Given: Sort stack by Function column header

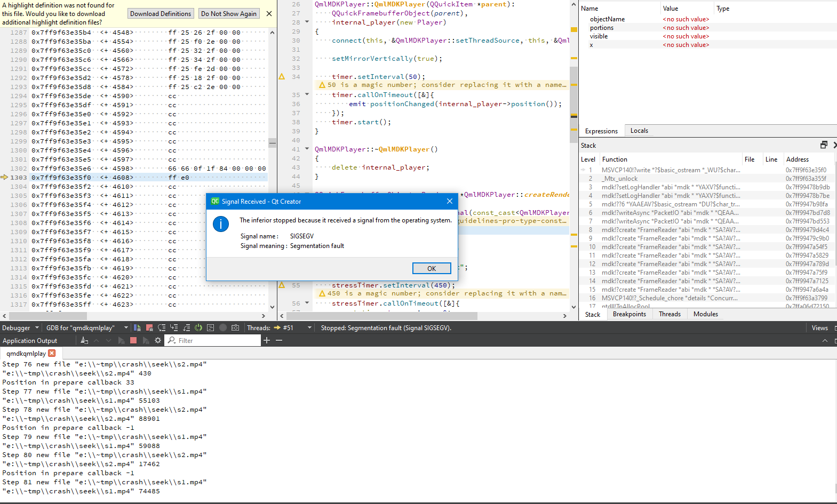Looking at the screenshot, I should (671, 159).
